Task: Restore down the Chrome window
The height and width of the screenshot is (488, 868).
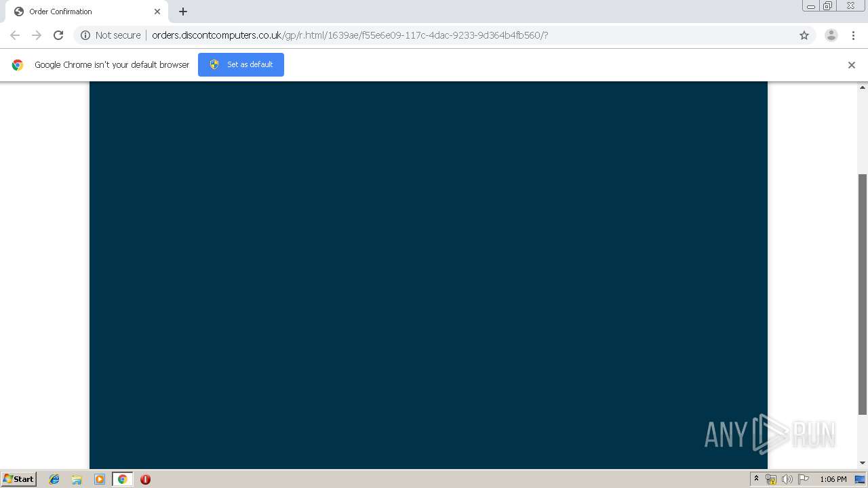Action: (828, 6)
